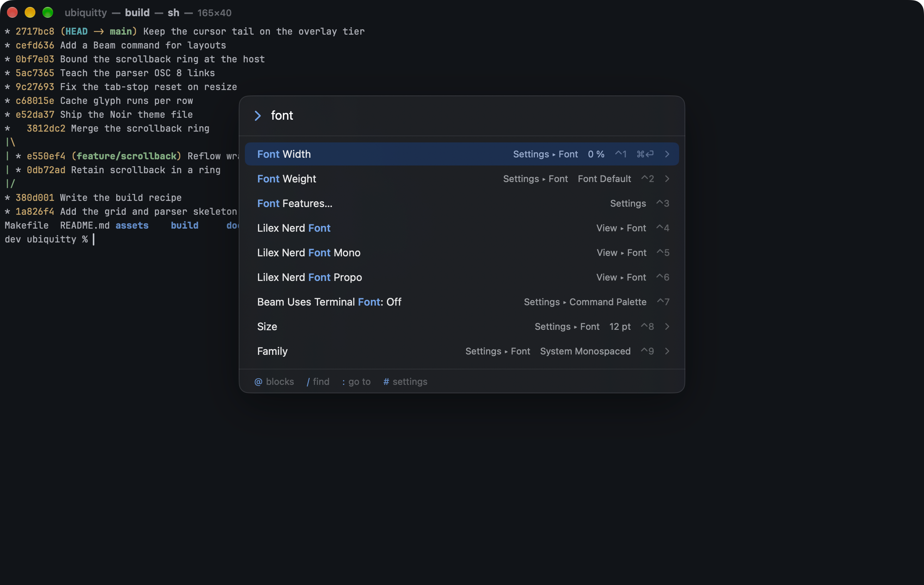Click commit hash 2717bc8 in terminal
This screenshot has width=924, height=585.
click(35, 32)
